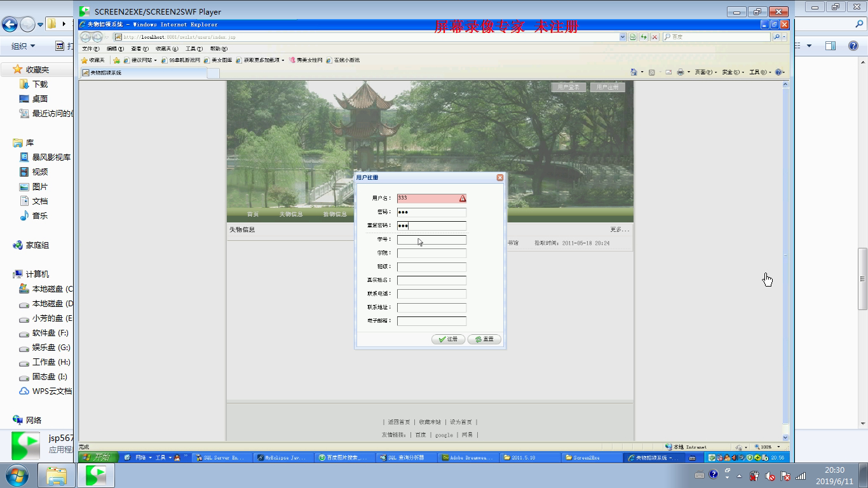This screenshot has width=868, height=488.
Task: Click the 注册 (register) button in the dialog
Action: click(449, 339)
